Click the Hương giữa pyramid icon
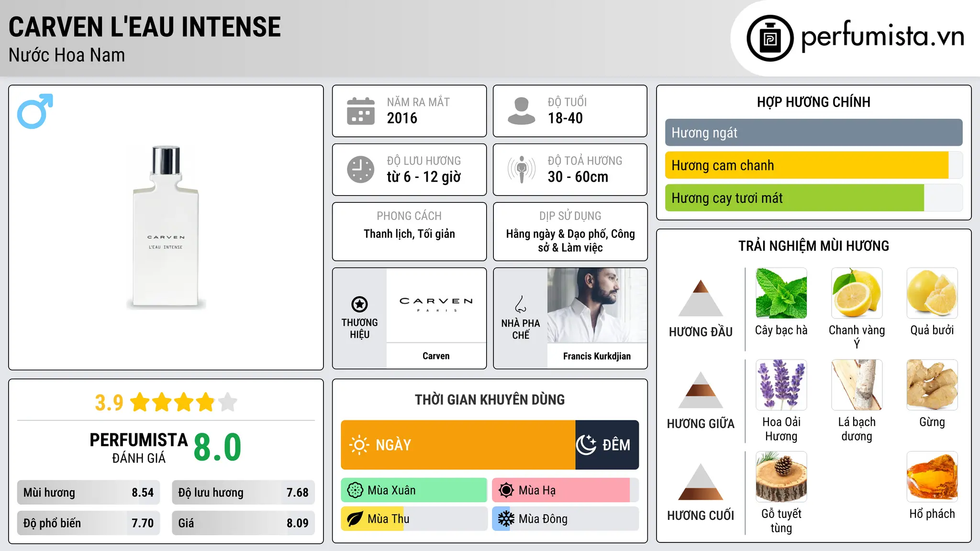This screenshot has height=551, width=980. point(701,390)
